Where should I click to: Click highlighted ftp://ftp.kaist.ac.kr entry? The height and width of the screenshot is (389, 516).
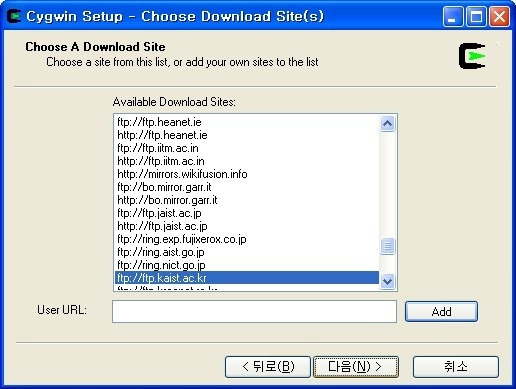(x=246, y=278)
